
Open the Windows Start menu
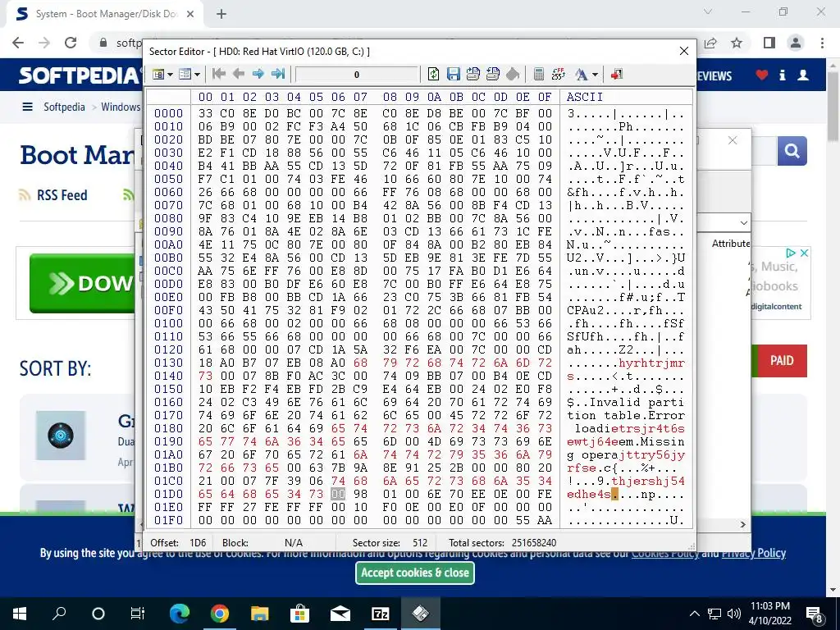click(x=20, y=614)
